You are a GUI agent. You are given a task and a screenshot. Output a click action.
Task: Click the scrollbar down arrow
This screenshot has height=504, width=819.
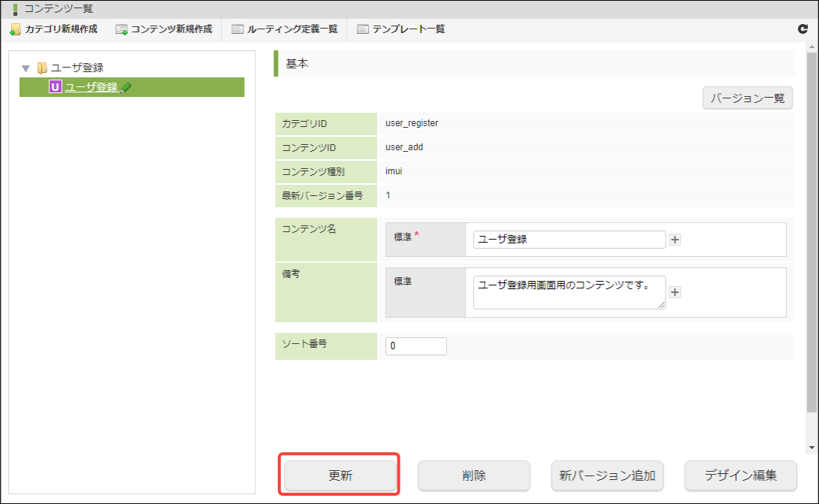coord(811,448)
